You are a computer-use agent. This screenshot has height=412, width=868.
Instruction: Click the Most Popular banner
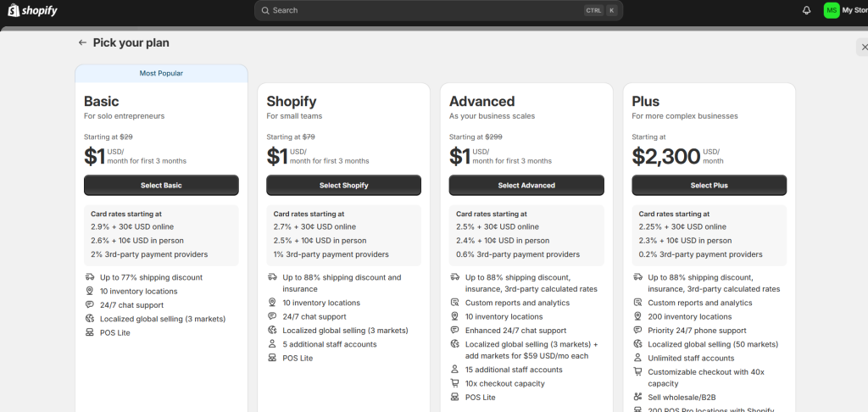coord(161,74)
